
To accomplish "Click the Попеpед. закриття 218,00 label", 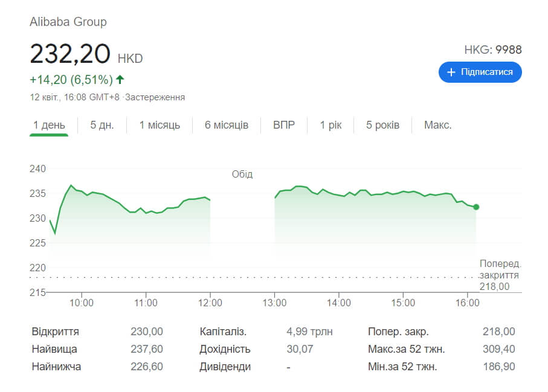I will pyautogui.click(x=500, y=275).
